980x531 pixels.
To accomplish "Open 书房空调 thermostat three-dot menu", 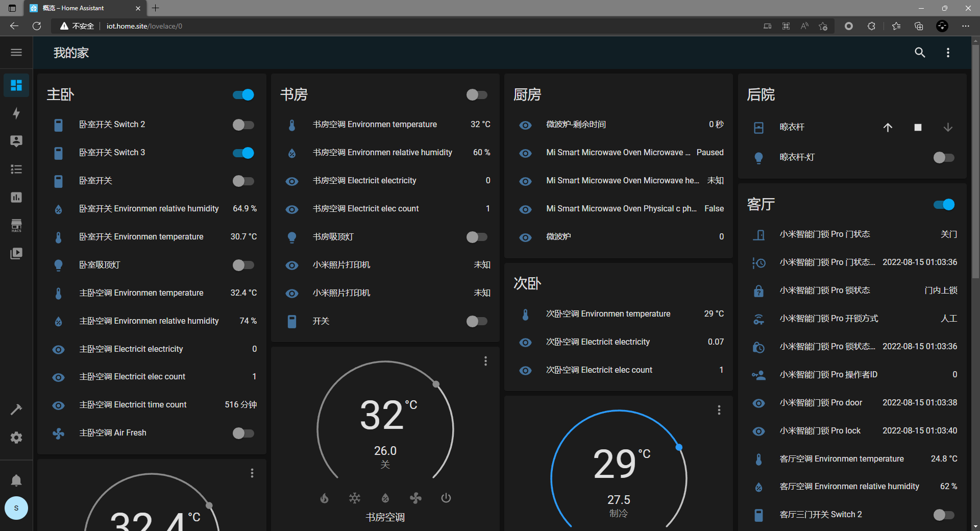I will point(485,361).
